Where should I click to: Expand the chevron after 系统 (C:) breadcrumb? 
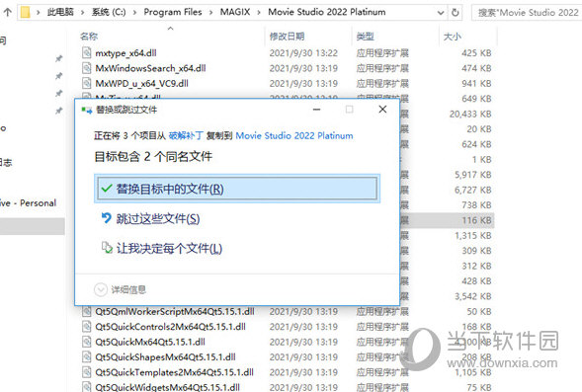(134, 13)
